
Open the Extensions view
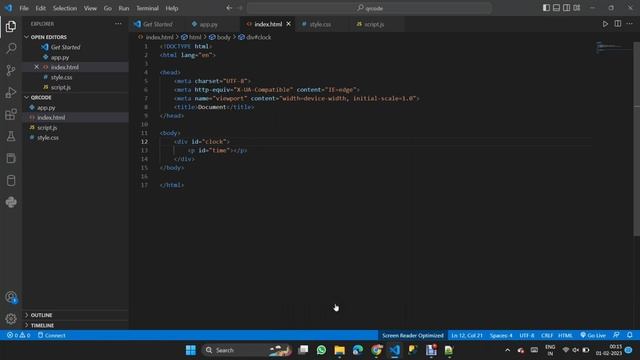(11, 114)
